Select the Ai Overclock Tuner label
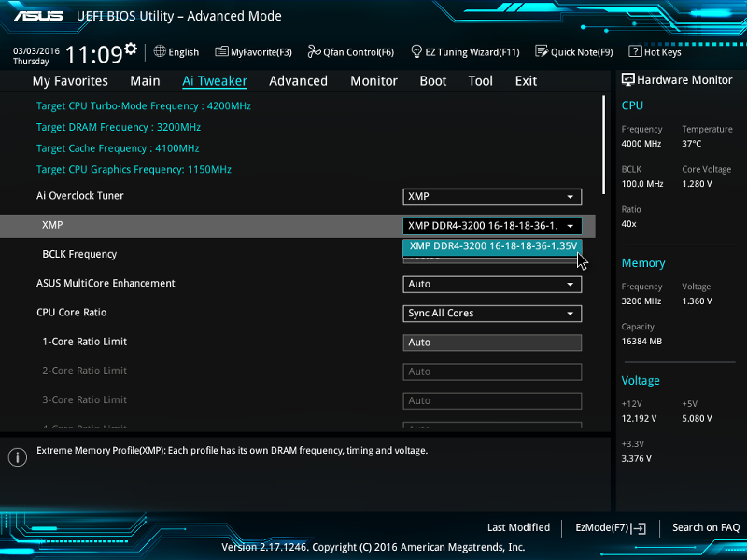This screenshot has height=560, width=747. [80, 196]
